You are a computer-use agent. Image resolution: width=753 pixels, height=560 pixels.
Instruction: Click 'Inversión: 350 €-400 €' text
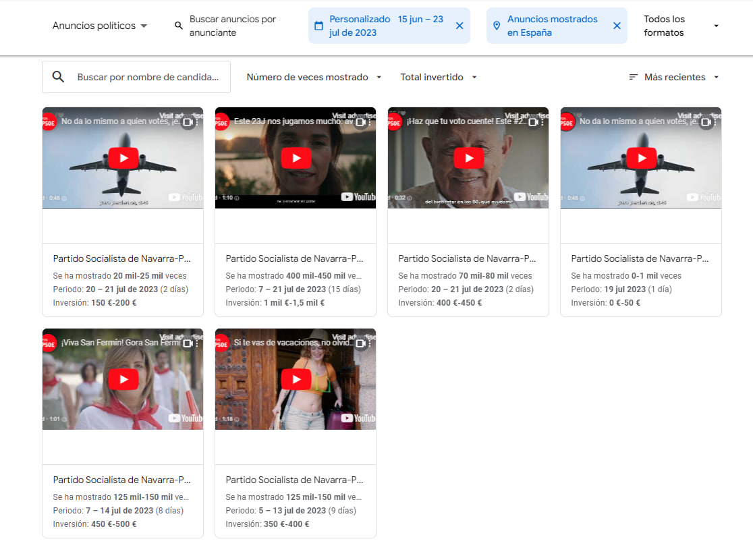(267, 524)
